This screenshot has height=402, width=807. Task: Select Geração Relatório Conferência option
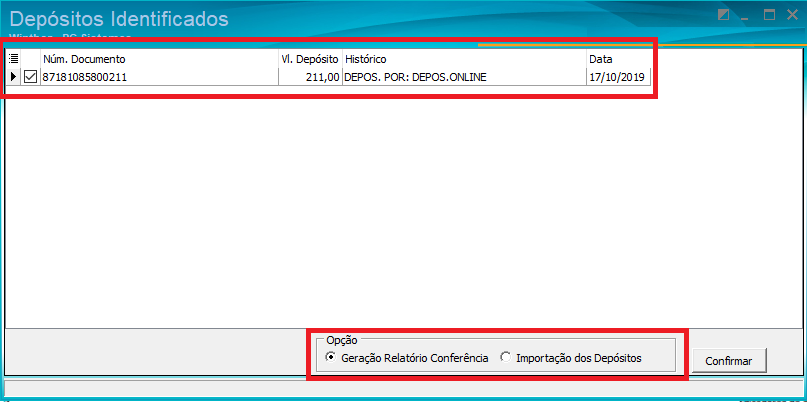point(408,358)
